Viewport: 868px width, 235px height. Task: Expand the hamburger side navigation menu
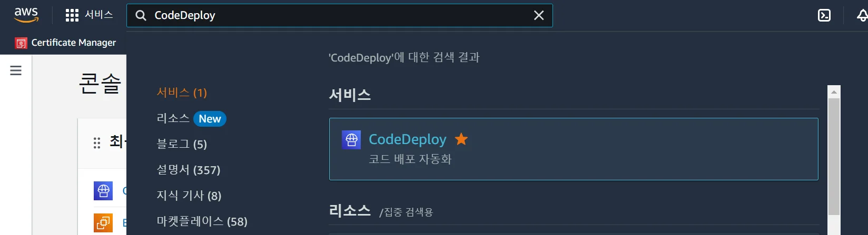coord(16,70)
